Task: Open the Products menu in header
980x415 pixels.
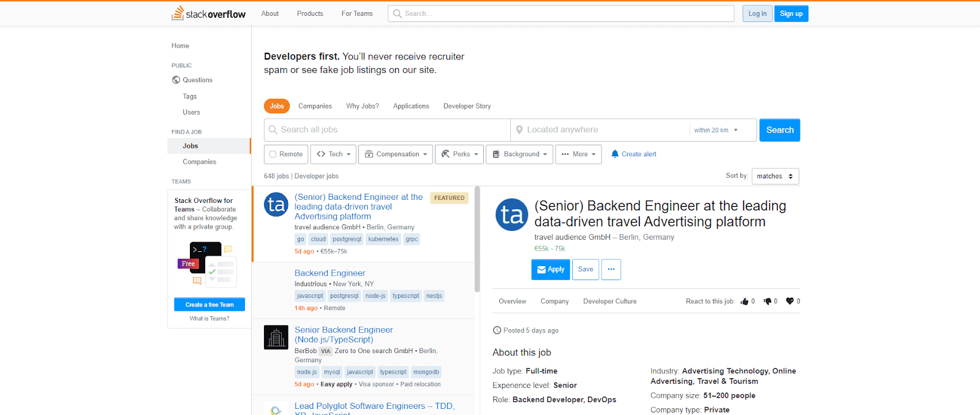Action: pos(310,13)
